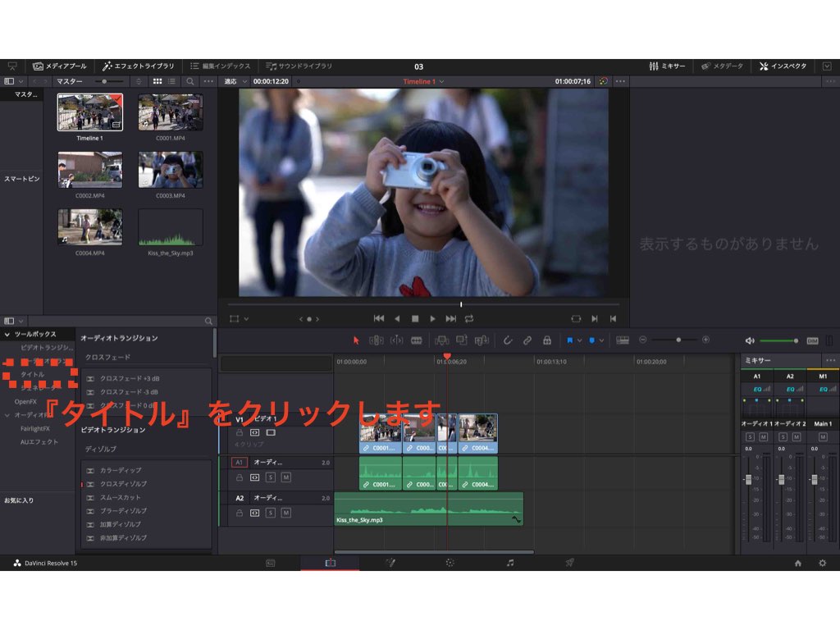The image size is (840, 630).
Task: Select タイトル in the toolbox list
Action: click(33, 374)
